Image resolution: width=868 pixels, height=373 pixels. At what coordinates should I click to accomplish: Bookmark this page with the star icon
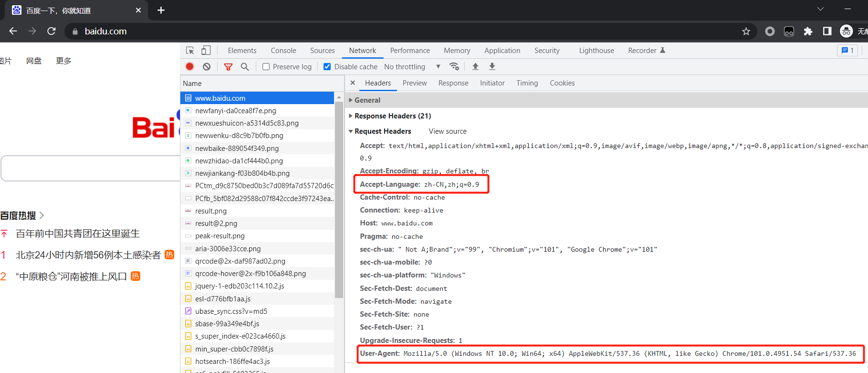point(746,32)
